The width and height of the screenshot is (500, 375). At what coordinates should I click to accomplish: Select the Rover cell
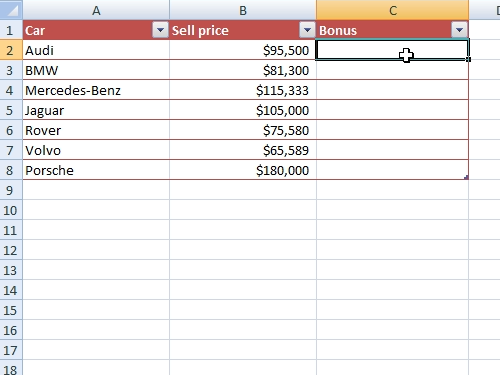(96, 130)
